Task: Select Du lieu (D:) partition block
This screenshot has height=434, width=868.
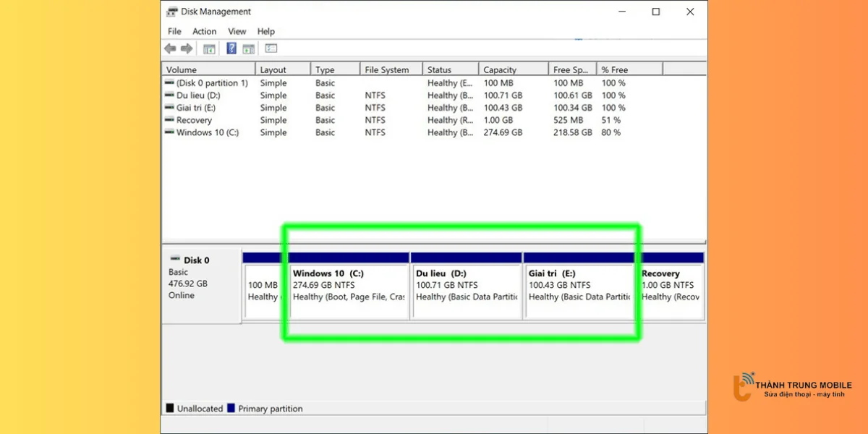Action: (467, 289)
